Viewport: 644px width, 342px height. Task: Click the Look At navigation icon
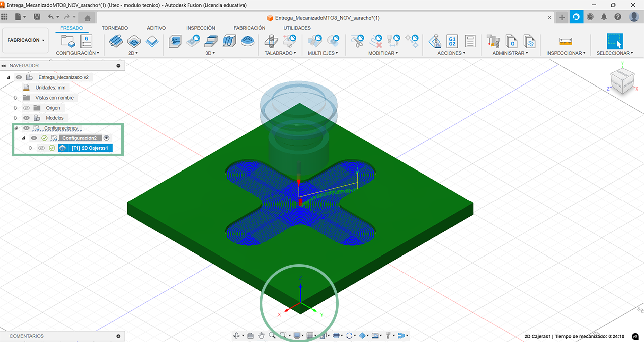pyautogui.click(x=250, y=335)
